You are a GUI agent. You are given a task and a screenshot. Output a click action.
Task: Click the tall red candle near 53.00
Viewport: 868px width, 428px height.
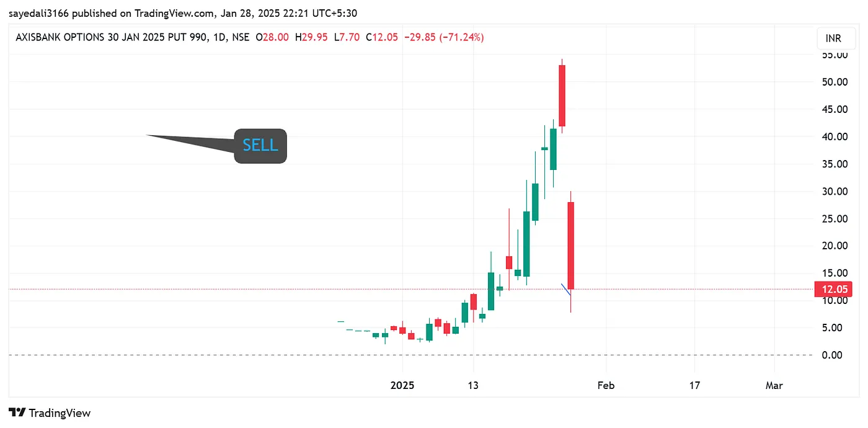tap(562, 96)
